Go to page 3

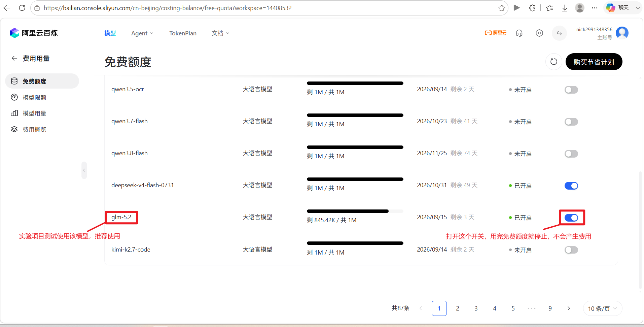[476, 308]
